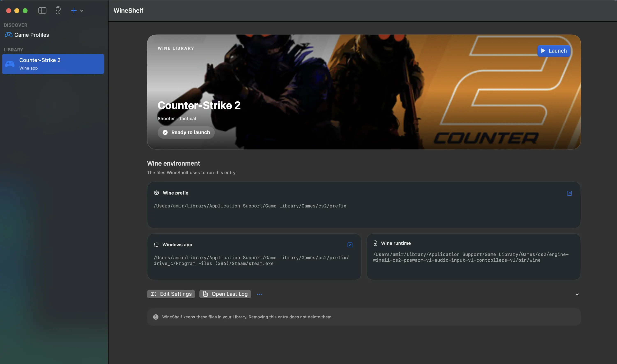Click the Game Profiles controller icon
The image size is (617, 364).
(9, 35)
